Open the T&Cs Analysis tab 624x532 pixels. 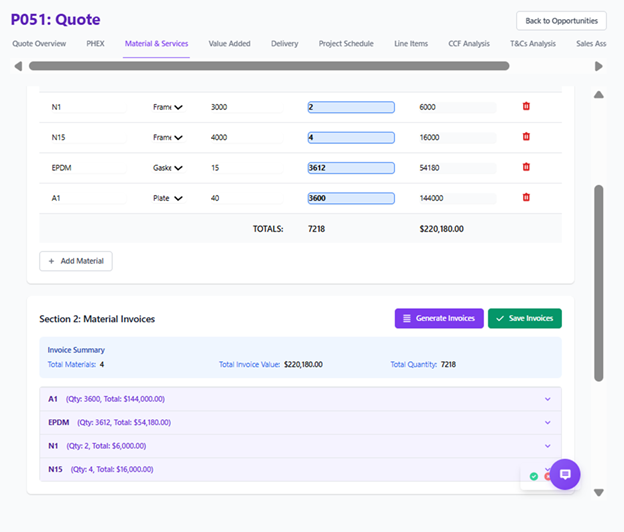532,44
